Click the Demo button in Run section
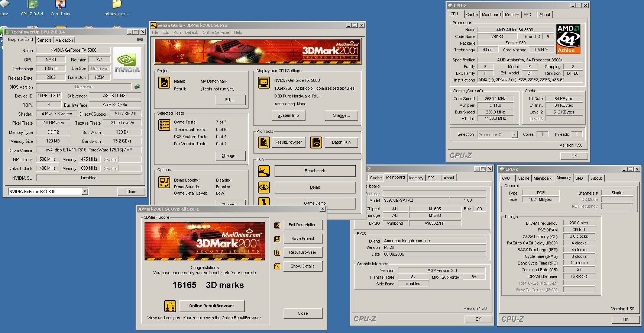Image resolution: width=644 pixels, height=333 pixels. pyautogui.click(x=315, y=187)
